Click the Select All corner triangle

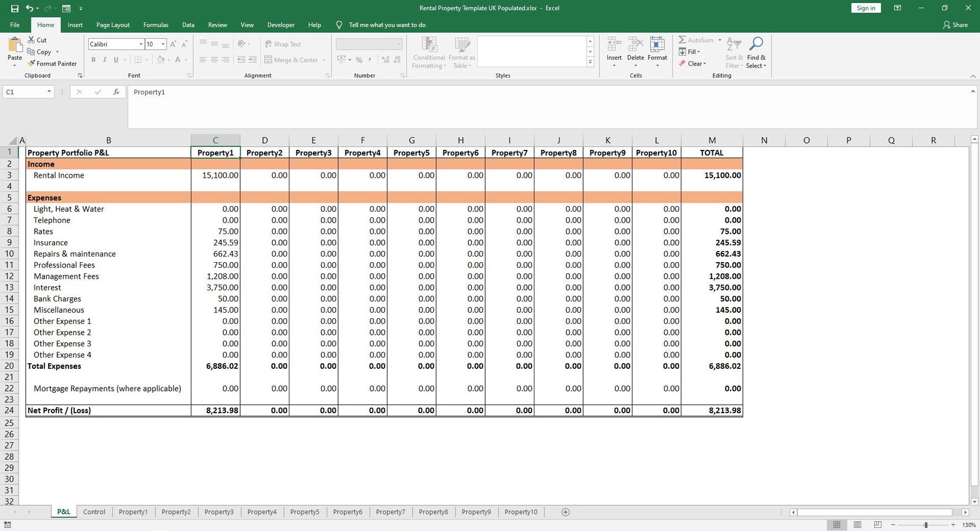(x=12, y=141)
